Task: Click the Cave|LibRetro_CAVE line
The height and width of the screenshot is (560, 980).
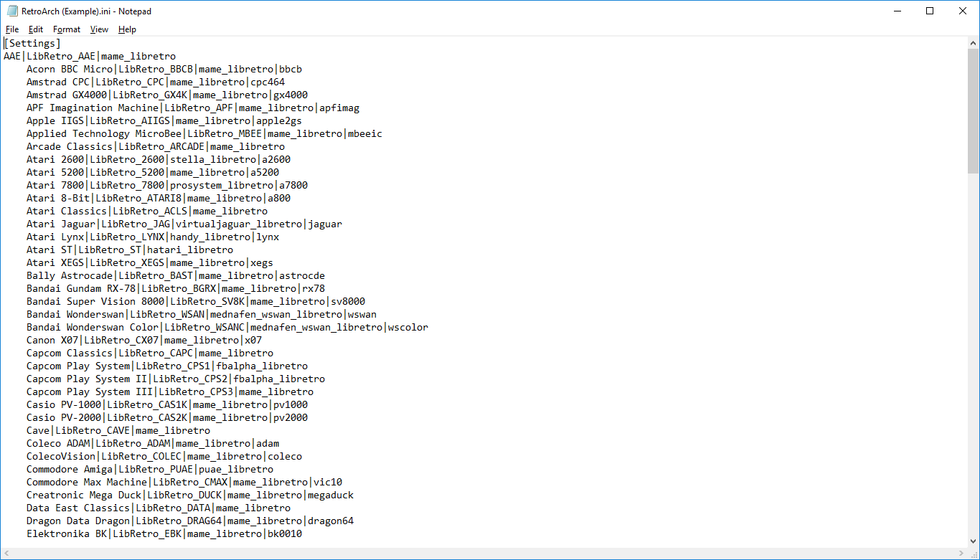Action: pos(118,430)
